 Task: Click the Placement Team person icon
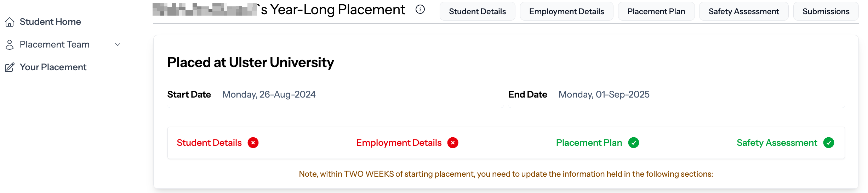click(10, 45)
